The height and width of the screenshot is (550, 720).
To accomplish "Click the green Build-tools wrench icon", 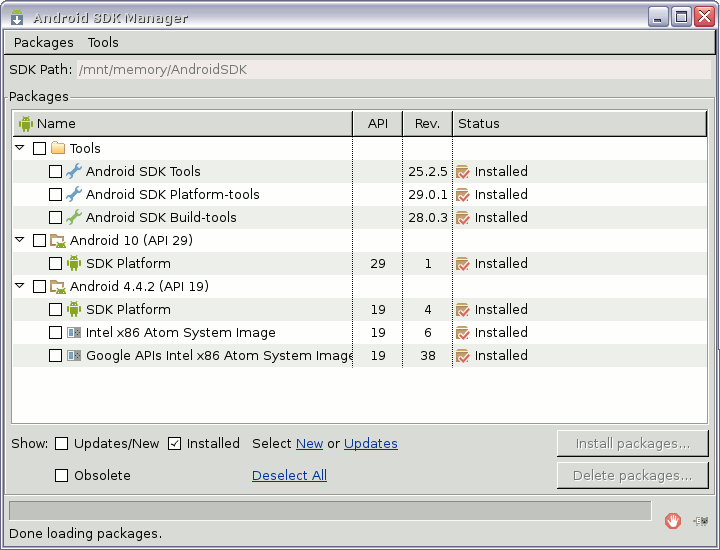I will tap(74, 217).
